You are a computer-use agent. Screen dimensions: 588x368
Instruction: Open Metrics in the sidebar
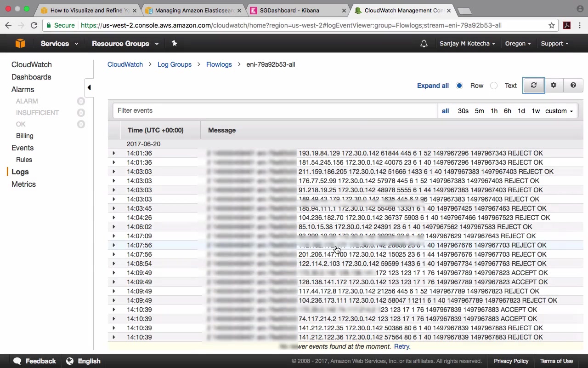point(23,184)
